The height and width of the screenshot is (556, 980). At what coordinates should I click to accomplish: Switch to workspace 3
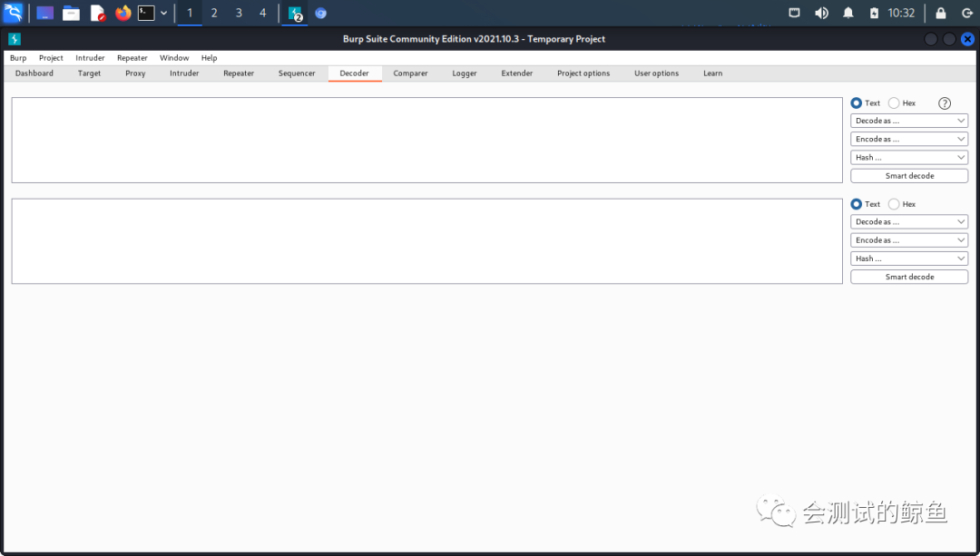point(239,13)
